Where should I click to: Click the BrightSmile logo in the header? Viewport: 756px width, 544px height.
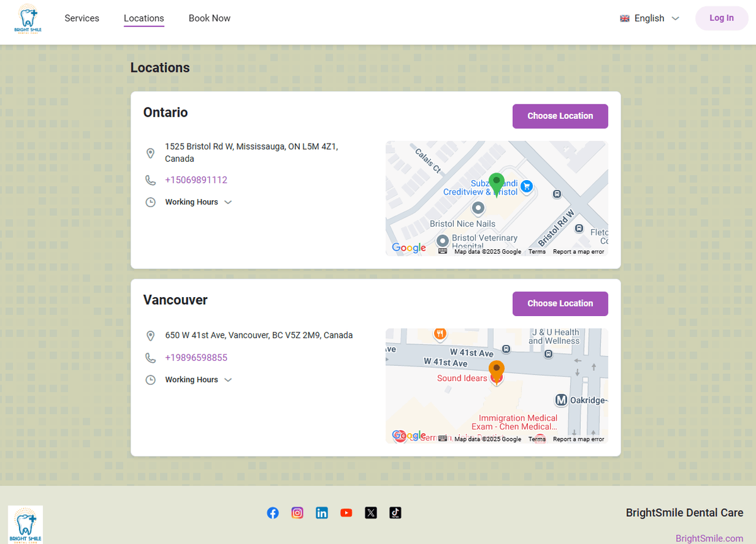pyautogui.click(x=28, y=19)
